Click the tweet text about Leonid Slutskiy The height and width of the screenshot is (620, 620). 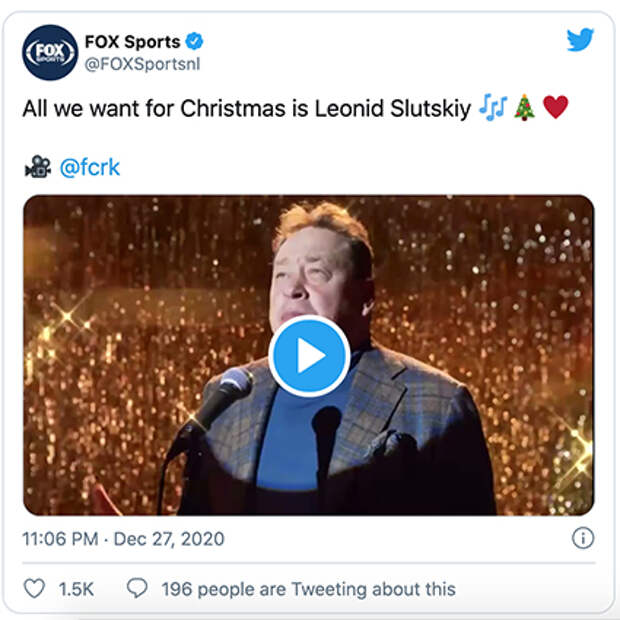[245, 108]
